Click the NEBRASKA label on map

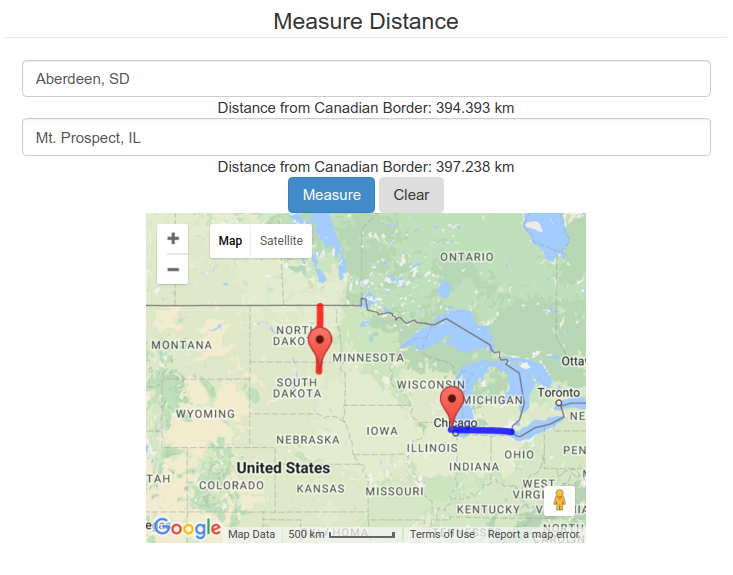coord(308,440)
